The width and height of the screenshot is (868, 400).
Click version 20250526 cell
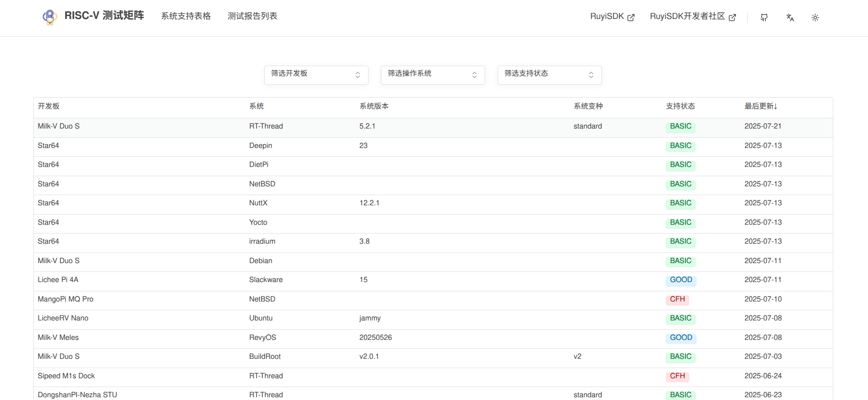click(375, 338)
